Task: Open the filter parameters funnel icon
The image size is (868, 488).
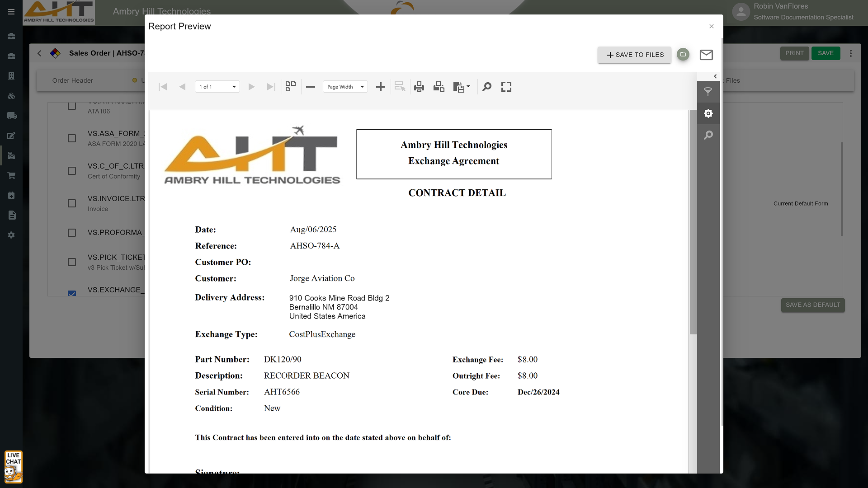Action: click(708, 92)
